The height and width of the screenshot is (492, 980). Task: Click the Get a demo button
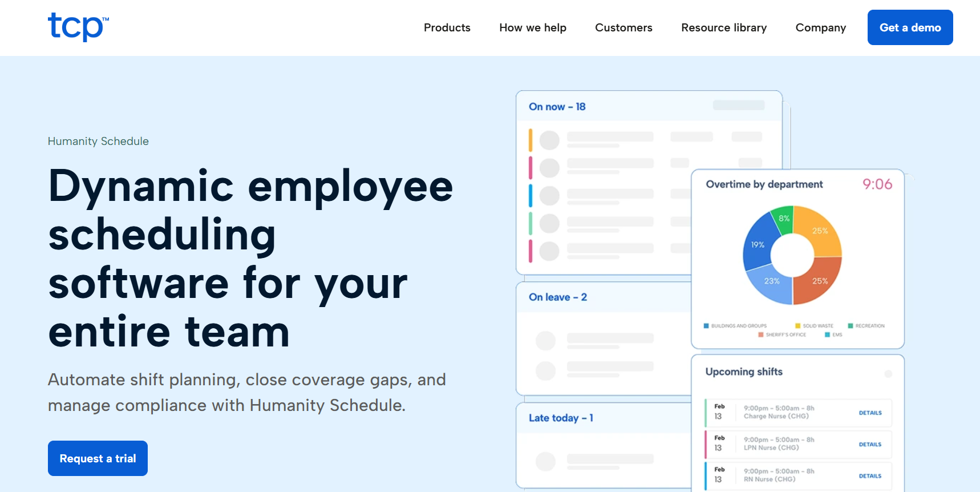click(x=910, y=27)
